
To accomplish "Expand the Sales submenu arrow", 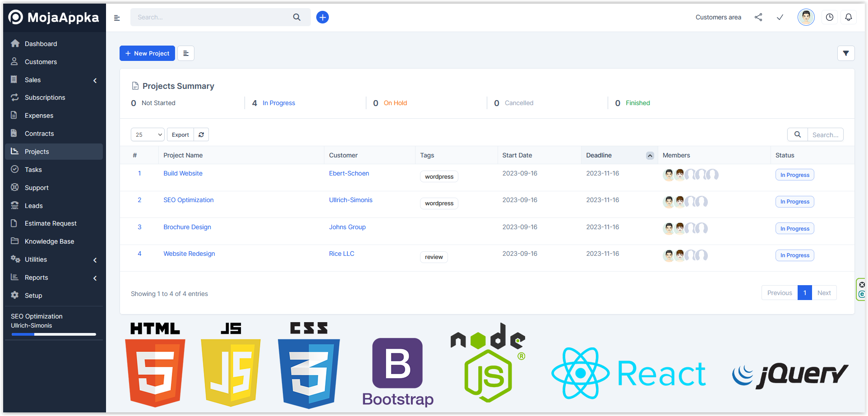I will click(x=95, y=80).
